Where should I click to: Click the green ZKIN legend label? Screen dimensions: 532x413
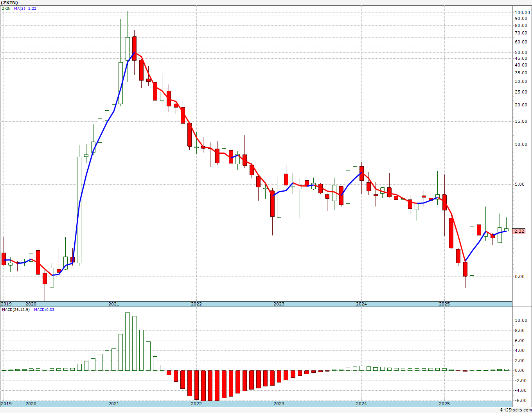6,8
